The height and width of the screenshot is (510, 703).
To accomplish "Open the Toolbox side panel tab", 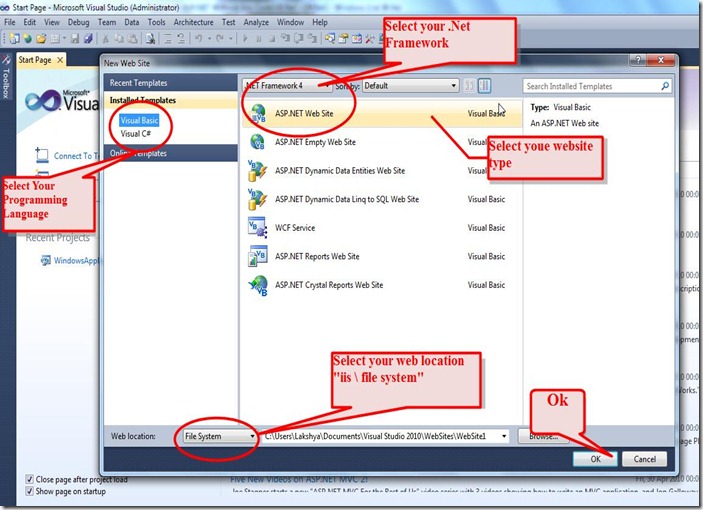I will coord(6,77).
